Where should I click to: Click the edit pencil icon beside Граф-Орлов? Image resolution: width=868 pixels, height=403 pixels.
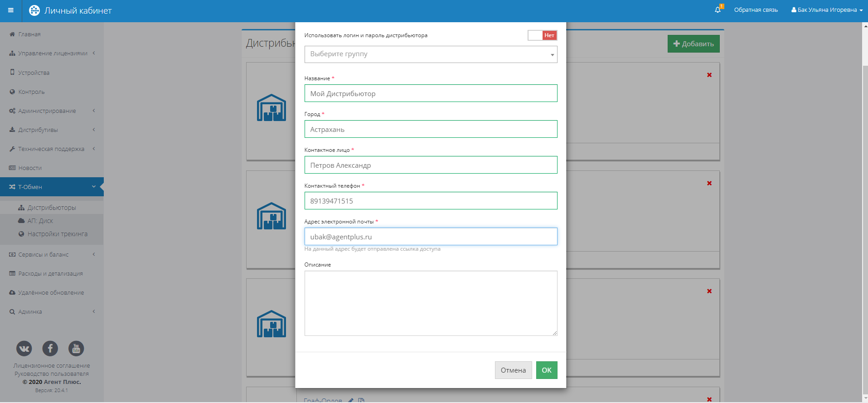351,400
